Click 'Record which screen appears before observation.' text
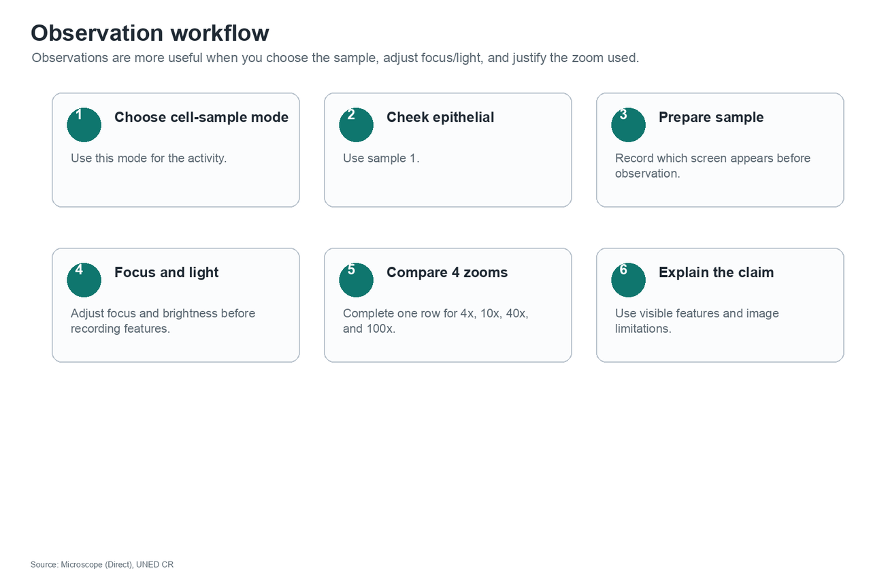The height and width of the screenshot is (588, 871). pyautogui.click(x=712, y=165)
